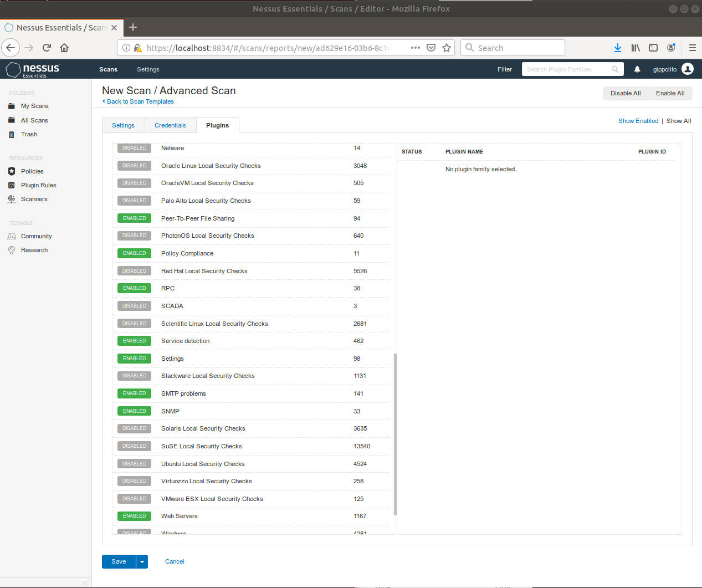Click the Disable All button

[625, 93]
